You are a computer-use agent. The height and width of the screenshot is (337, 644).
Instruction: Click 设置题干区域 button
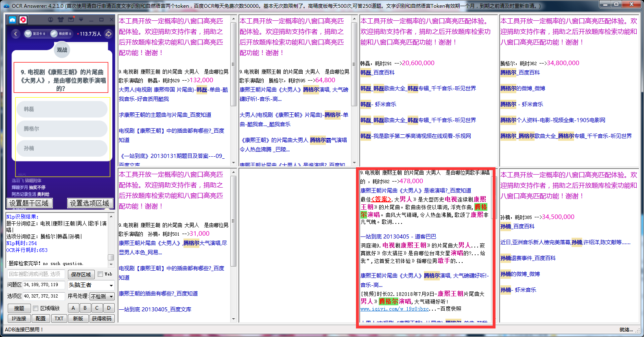[x=29, y=203]
